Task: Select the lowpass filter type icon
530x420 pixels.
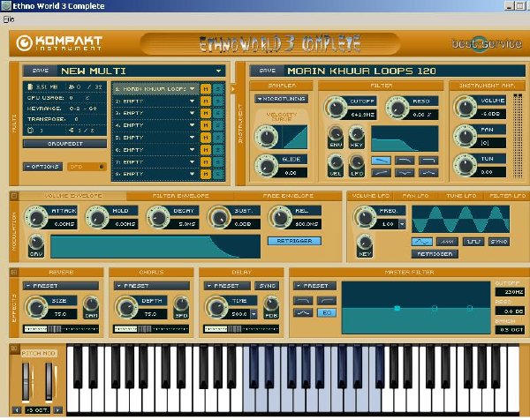Action: click(381, 161)
